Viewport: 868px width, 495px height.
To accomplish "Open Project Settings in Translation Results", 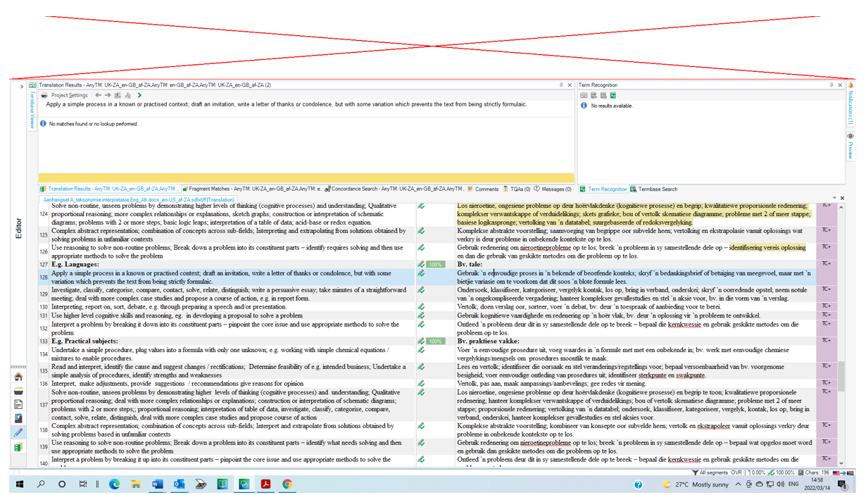I will coord(64,95).
